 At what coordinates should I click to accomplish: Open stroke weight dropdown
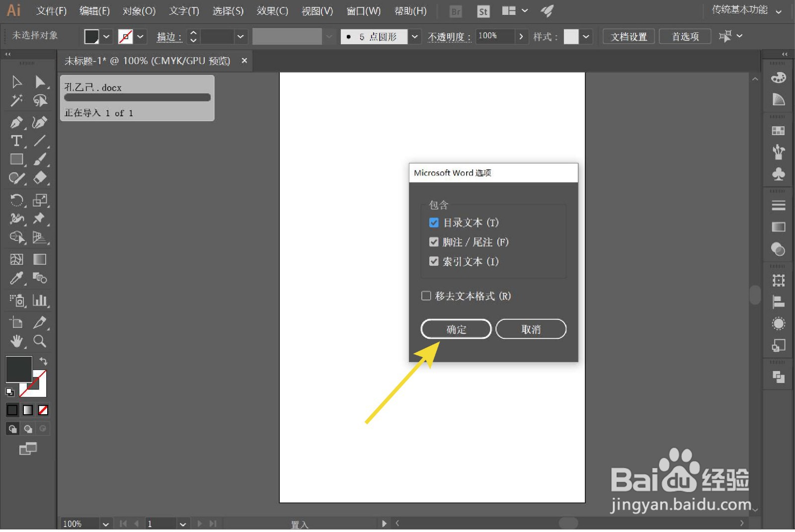click(240, 36)
